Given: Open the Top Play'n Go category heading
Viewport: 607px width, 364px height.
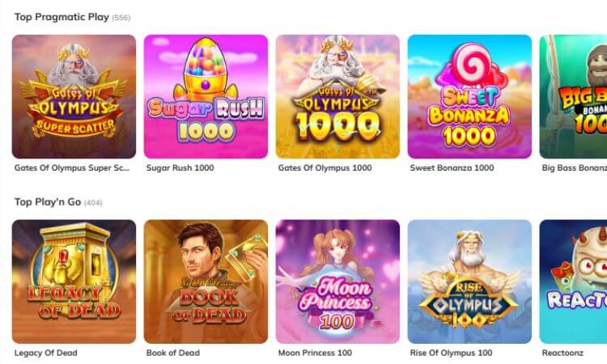Looking at the screenshot, I should point(48,202).
